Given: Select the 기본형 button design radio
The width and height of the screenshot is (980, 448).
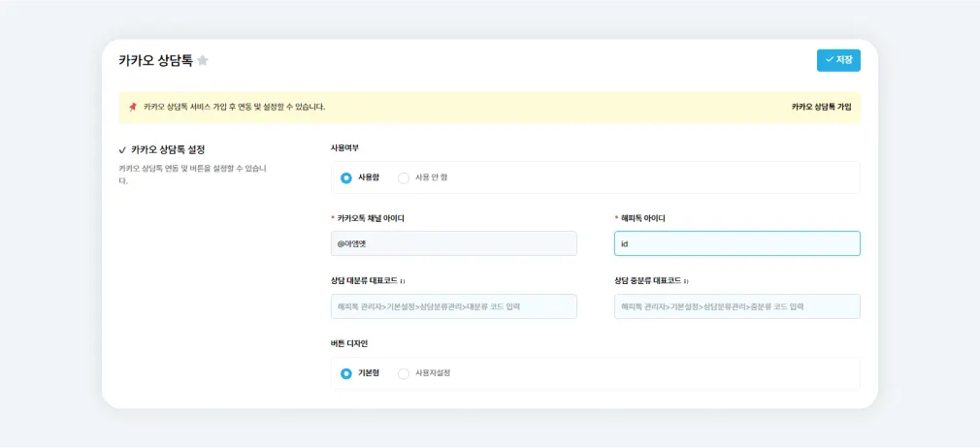Looking at the screenshot, I should (346, 373).
